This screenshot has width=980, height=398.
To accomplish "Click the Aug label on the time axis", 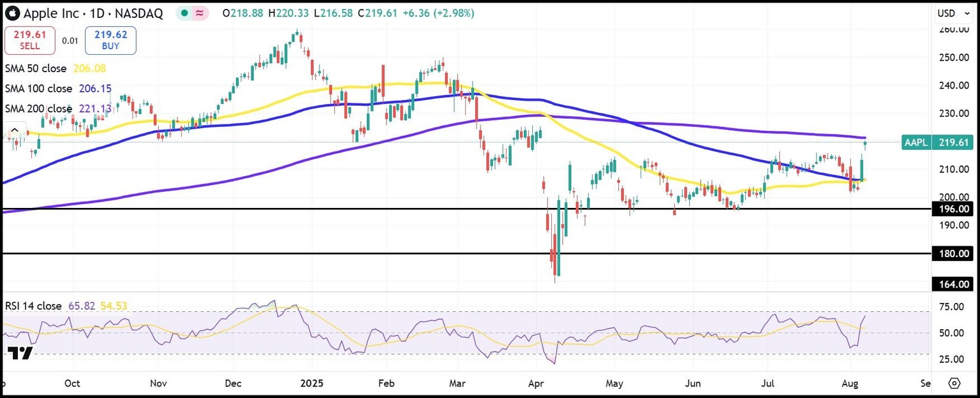I will 849,383.
